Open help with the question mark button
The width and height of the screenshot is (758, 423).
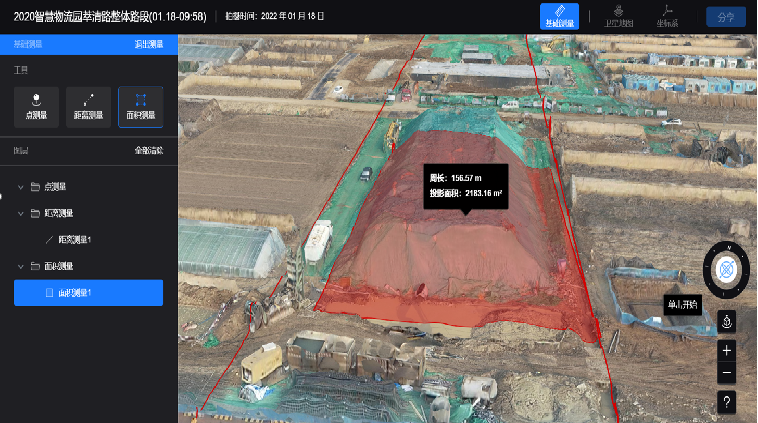(x=727, y=401)
